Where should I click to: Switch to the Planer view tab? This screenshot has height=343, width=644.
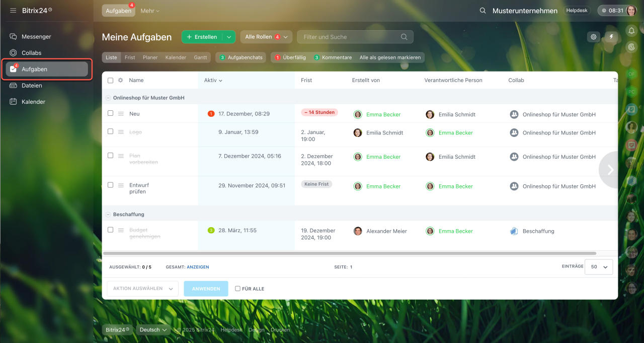(150, 57)
